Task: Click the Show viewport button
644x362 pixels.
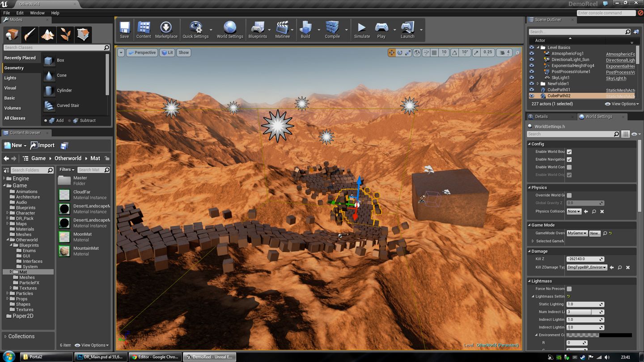Action: click(184, 53)
